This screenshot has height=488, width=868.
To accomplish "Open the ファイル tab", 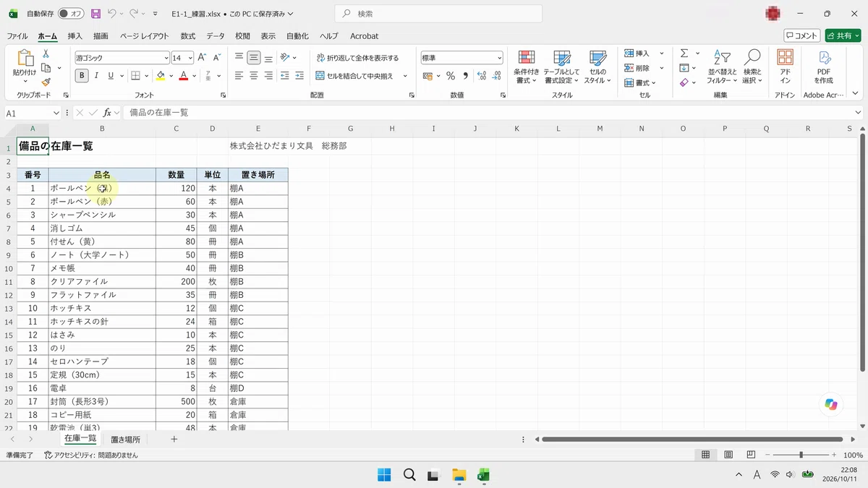I will pos(17,36).
